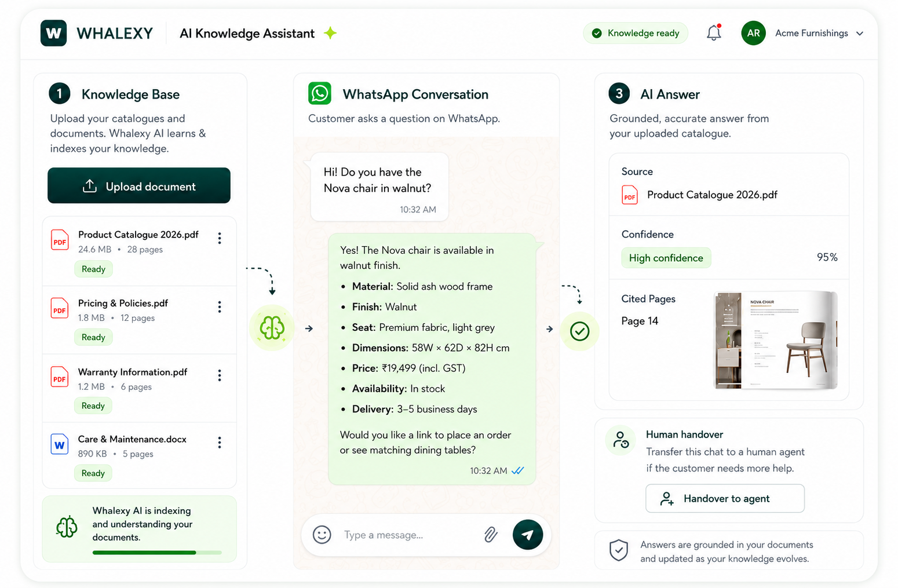
Task: Click the Human handover person icon
Action: coord(620,440)
